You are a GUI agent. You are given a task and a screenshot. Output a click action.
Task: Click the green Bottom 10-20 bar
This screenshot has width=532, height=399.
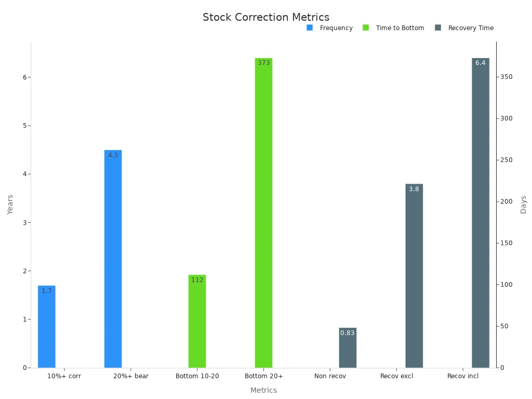(197, 322)
